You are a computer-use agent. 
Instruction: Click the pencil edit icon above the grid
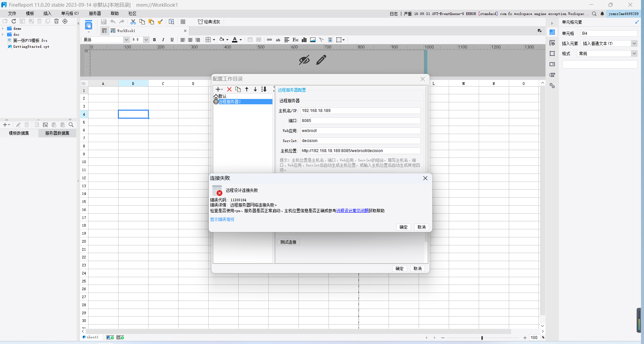[321, 60]
